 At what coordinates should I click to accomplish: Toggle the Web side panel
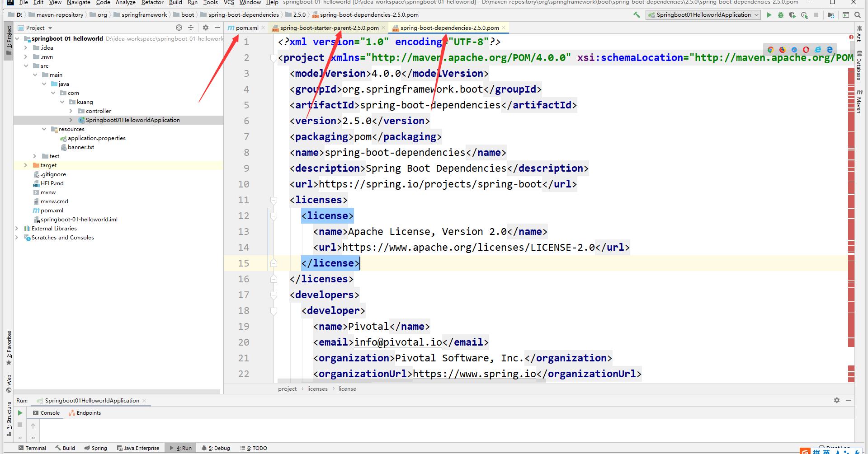(x=9, y=384)
